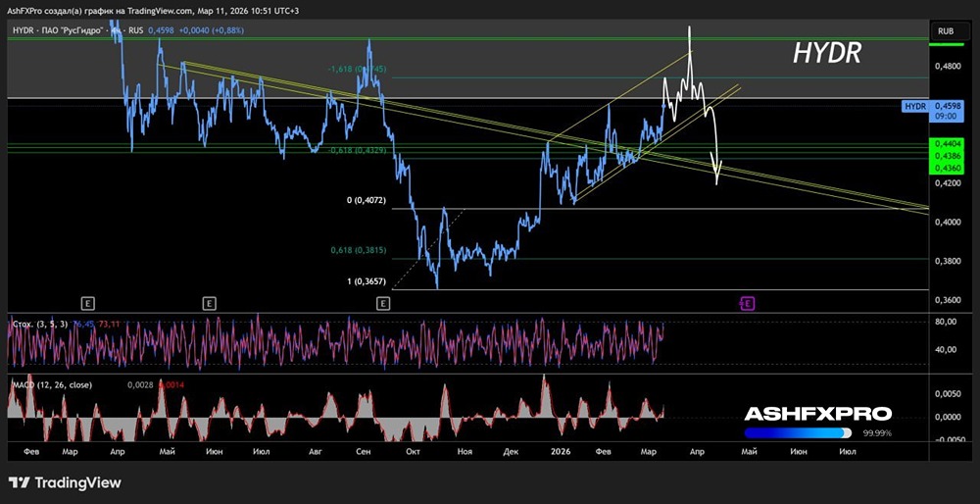
Task: Click the green 0,4404 price level tag
Action: coord(946,144)
